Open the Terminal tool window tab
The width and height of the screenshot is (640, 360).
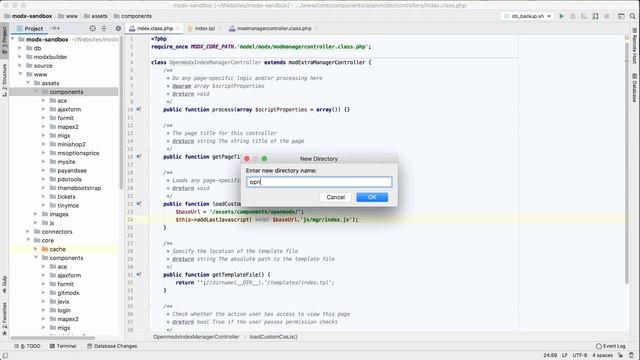[63, 346]
